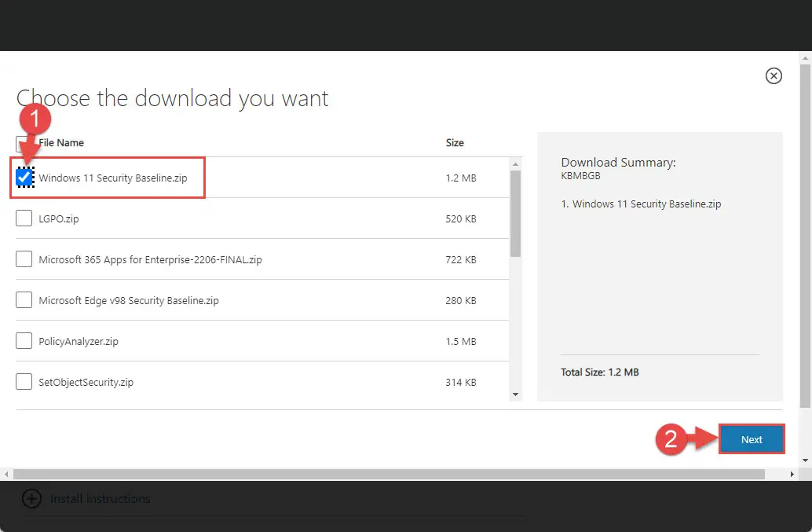The width and height of the screenshot is (812, 532).
Task: Click file list scroll down arrow
Action: click(515, 394)
